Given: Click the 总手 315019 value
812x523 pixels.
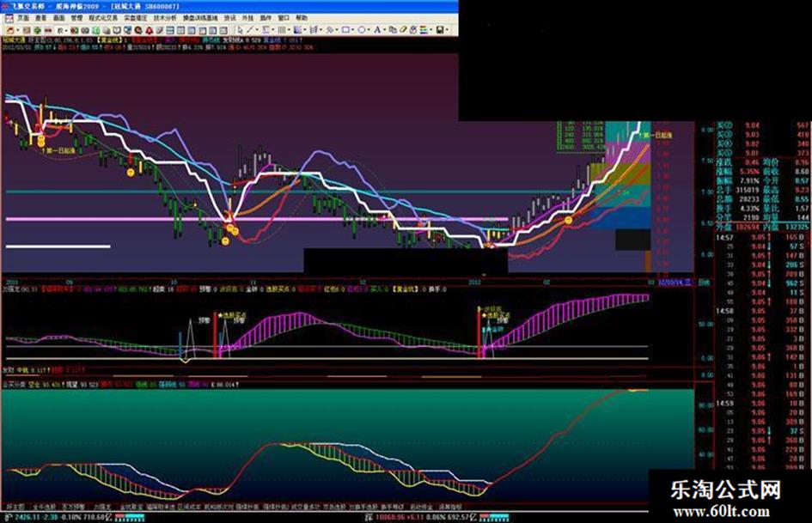Looking at the screenshot, I should pyautogui.click(x=748, y=190).
